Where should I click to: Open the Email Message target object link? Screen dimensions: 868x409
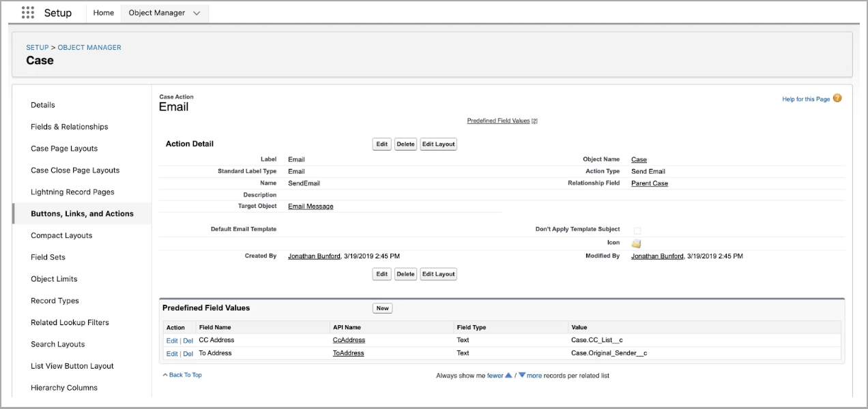310,206
